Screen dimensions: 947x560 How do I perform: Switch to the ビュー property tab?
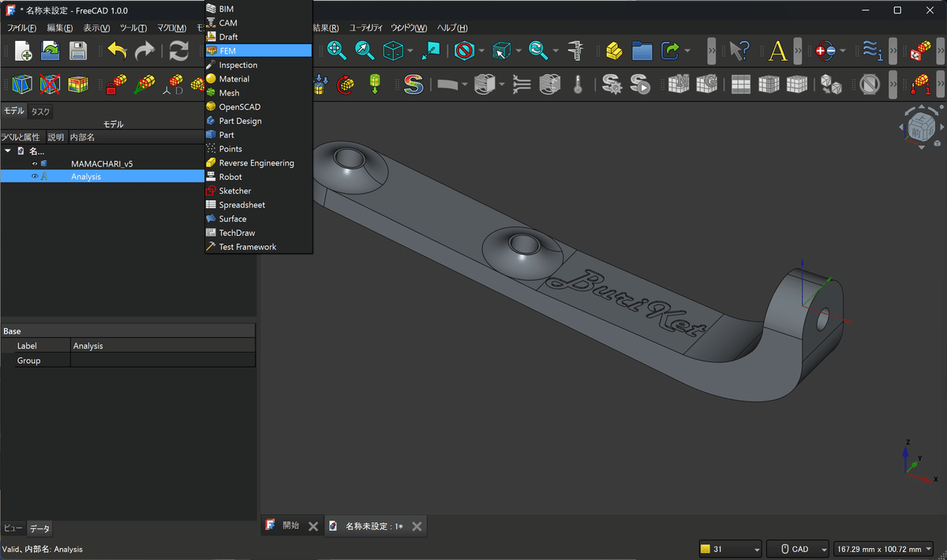tap(13, 528)
